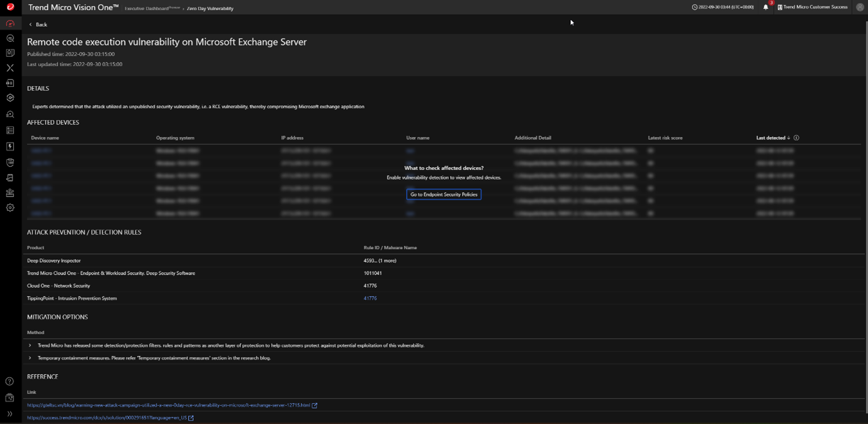Click the TippingPoint - Intrusion Prevention System product
This screenshot has height=424, width=868.
[72, 298]
